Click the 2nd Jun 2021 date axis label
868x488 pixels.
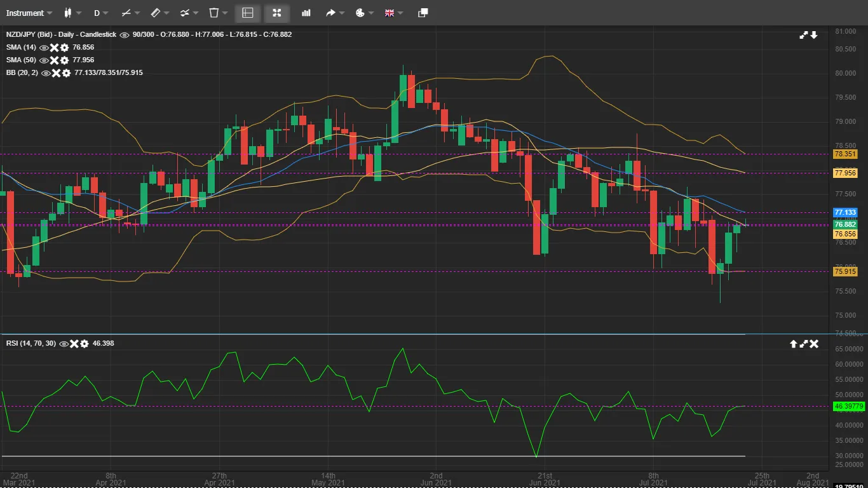coord(436,479)
